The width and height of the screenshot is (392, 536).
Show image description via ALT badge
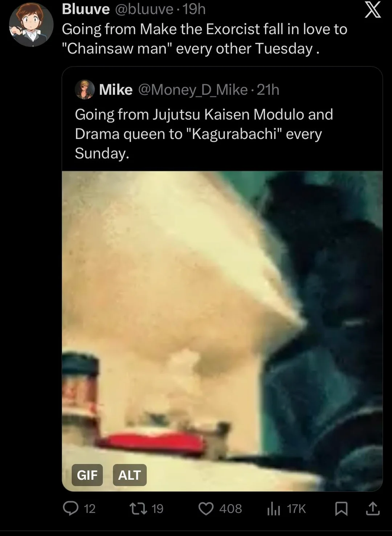130,475
